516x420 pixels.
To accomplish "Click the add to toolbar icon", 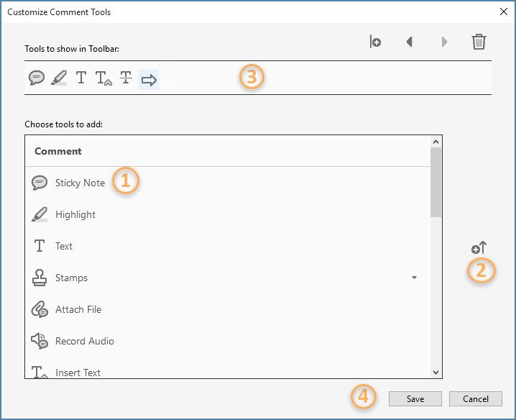I will 479,248.
